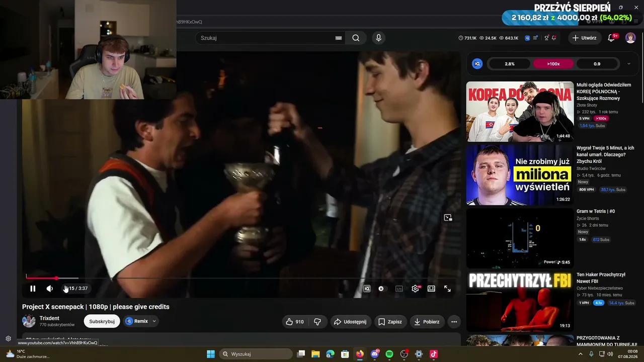The height and width of the screenshot is (362, 644).
Task: Select the 0.9 stat pill
Action: click(x=597, y=64)
